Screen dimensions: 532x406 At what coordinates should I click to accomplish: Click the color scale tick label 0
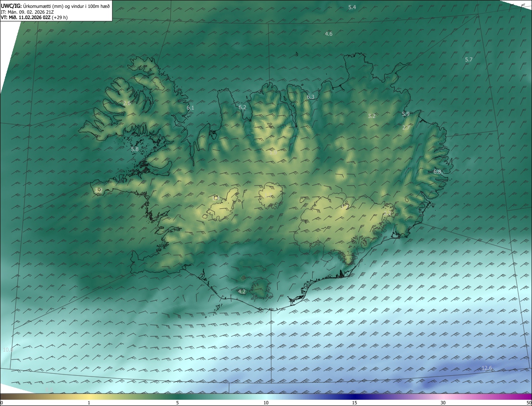pos(2,403)
